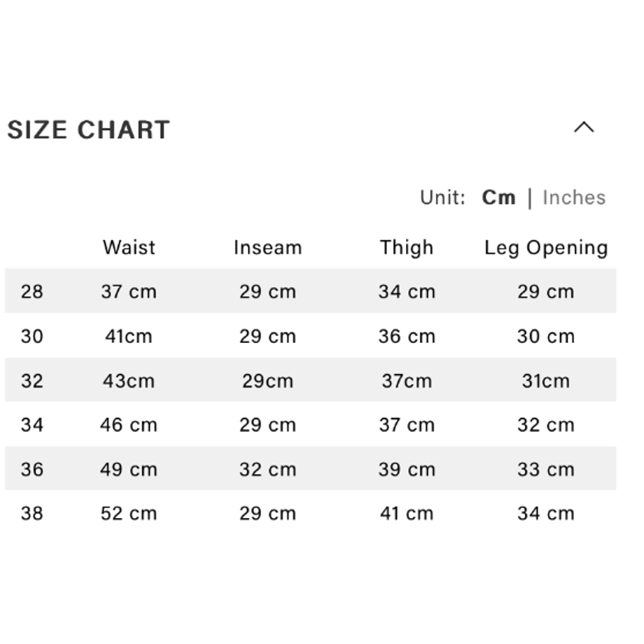
Task: Select size 28 row label
Action: [x=32, y=292]
